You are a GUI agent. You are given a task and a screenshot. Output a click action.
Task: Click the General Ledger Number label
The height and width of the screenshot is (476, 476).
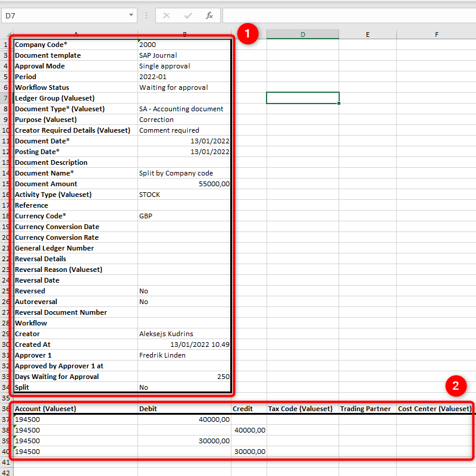coord(54,248)
